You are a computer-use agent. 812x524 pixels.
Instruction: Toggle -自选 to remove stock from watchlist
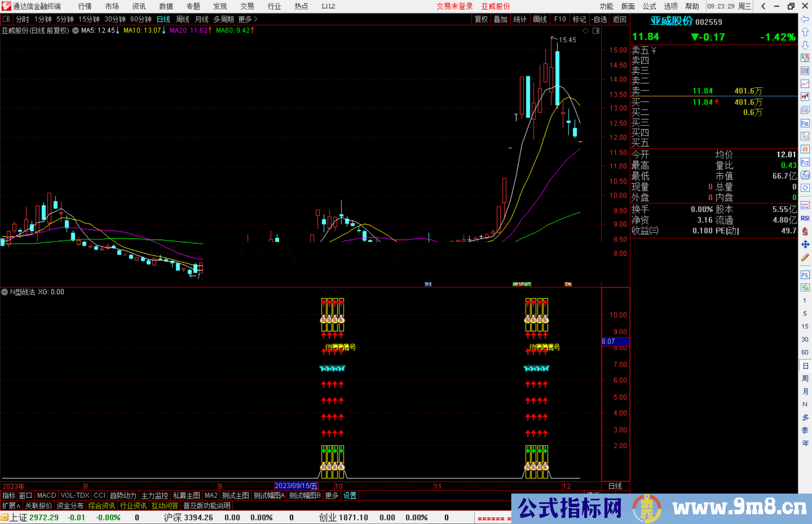pos(599,19)
